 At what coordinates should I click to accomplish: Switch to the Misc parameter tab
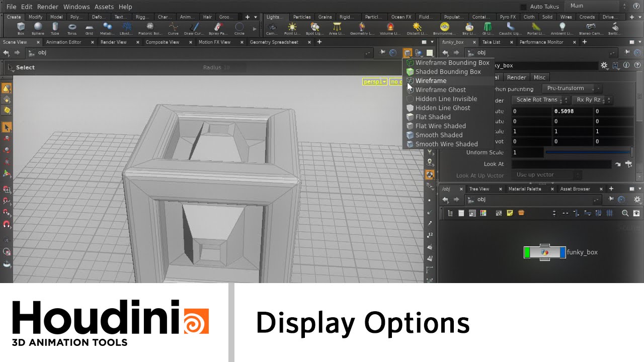point(539,77)
